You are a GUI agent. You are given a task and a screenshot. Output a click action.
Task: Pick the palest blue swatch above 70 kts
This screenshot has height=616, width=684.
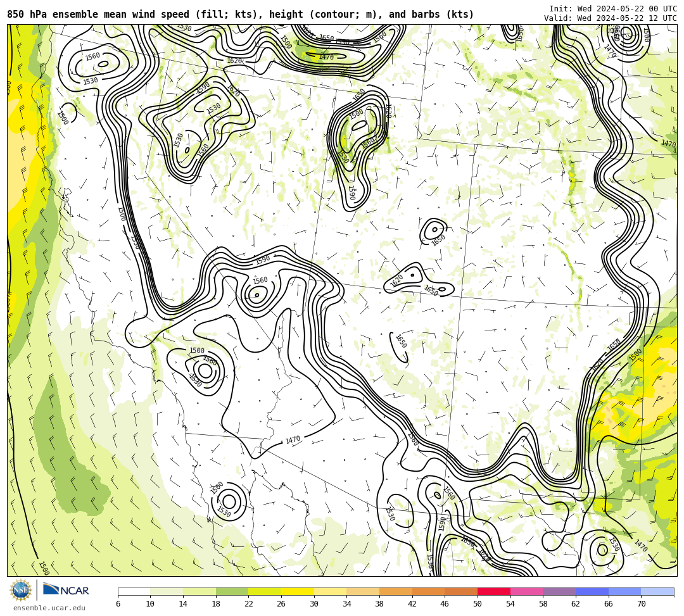(657, 591)
